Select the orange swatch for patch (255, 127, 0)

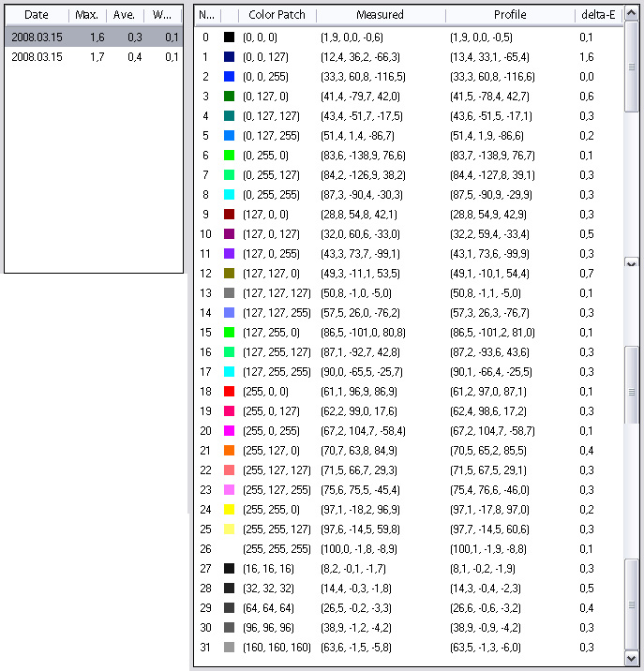[229, 450]
